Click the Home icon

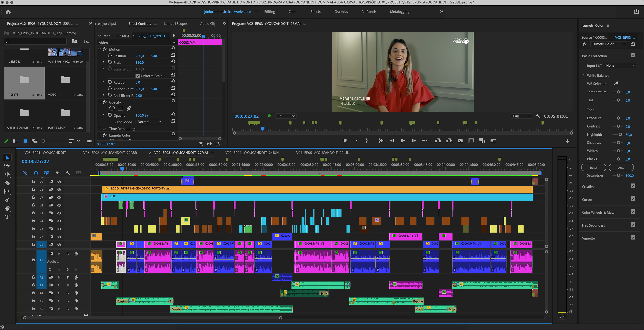[x=8, y=12]
